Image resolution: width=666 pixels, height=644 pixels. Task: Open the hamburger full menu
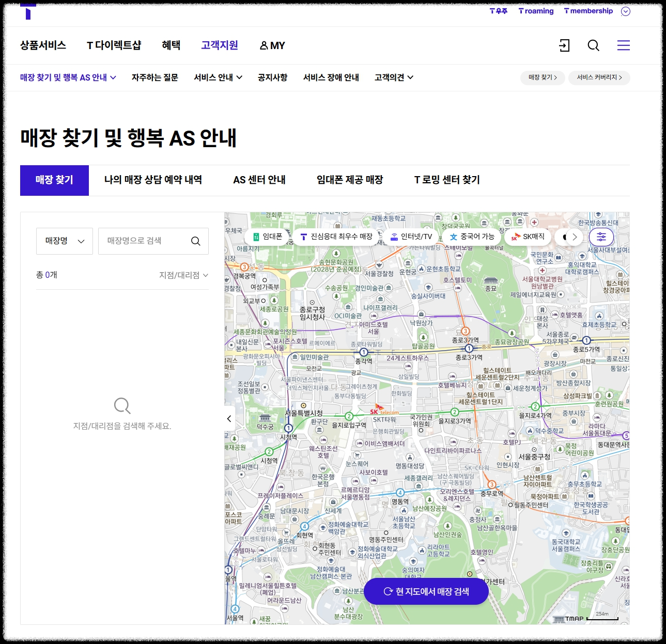tap(624, 45)
